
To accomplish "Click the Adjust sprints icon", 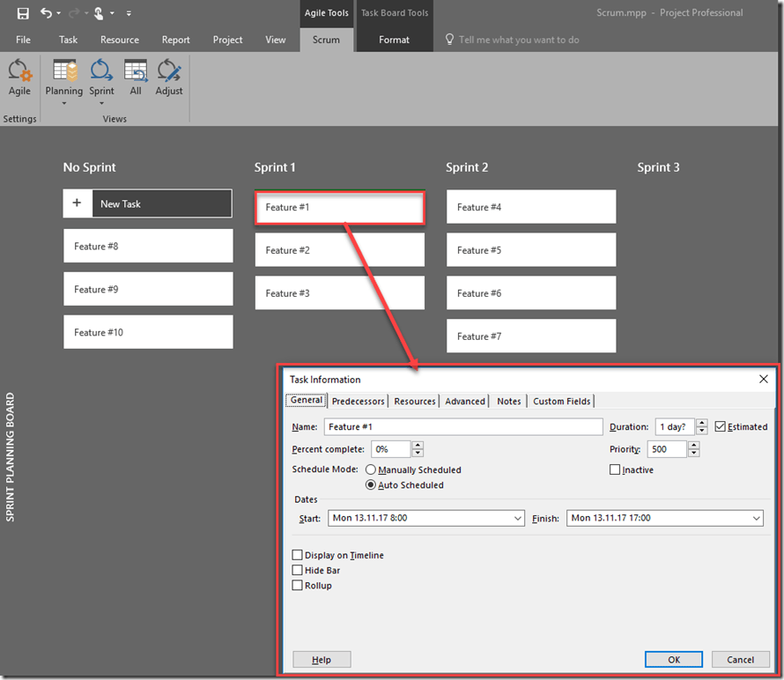I will [169, 73].
